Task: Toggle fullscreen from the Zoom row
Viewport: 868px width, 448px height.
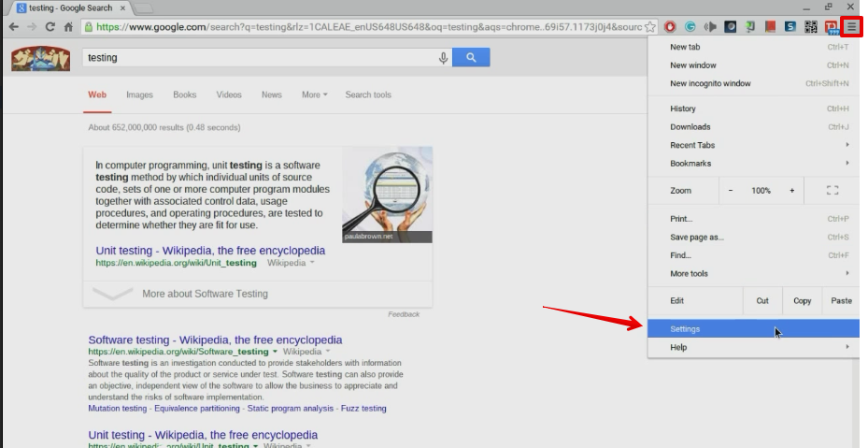Action: [832, 190]
